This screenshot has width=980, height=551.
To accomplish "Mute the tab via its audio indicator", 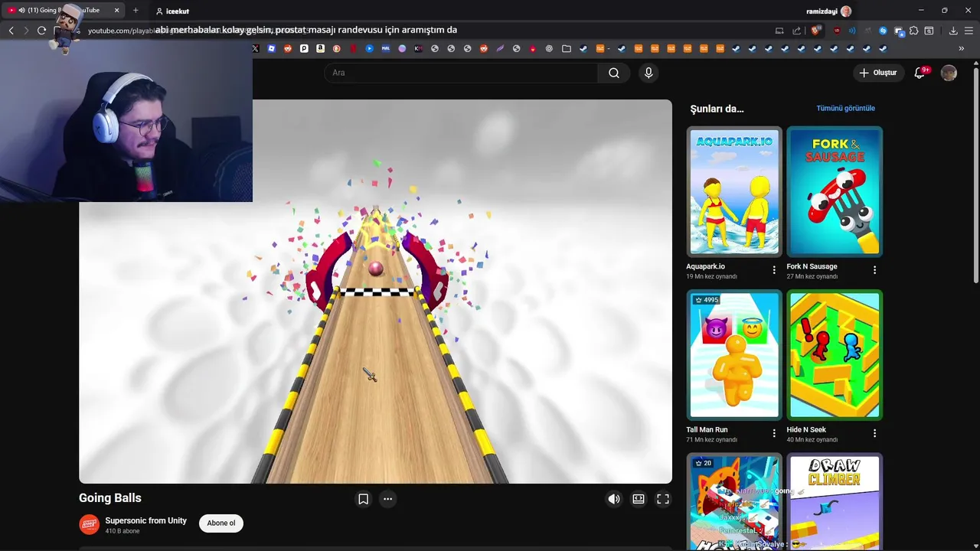I will click(x=21, y=11).
